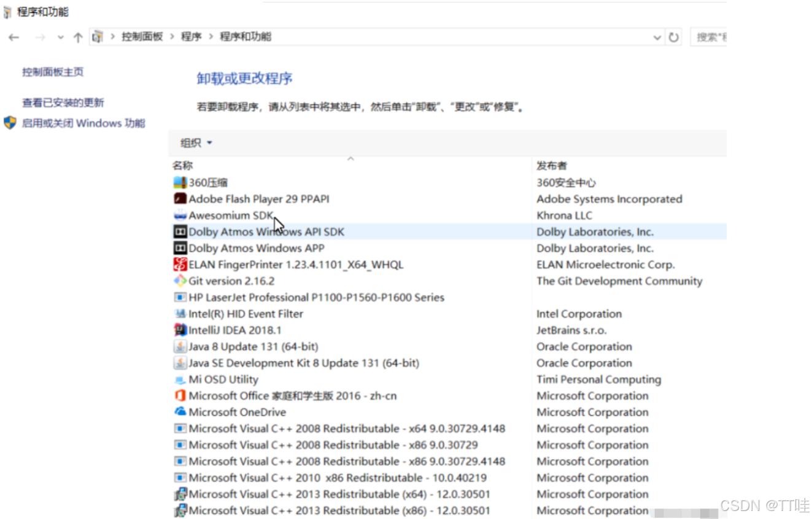Click the refresh button beside address bar
The height and width of the screenshot is (519, 812).
[674, 37]
